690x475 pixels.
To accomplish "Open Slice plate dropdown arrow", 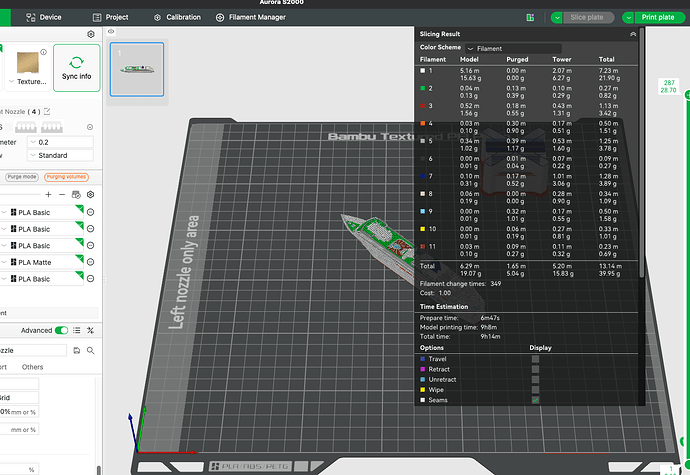I will pyautogui.click(x=557, y=18).
